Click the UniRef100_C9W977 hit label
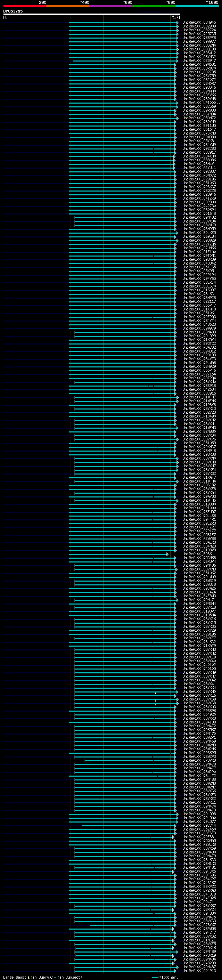This screenshot has width=222, height=980. (199, 41)
